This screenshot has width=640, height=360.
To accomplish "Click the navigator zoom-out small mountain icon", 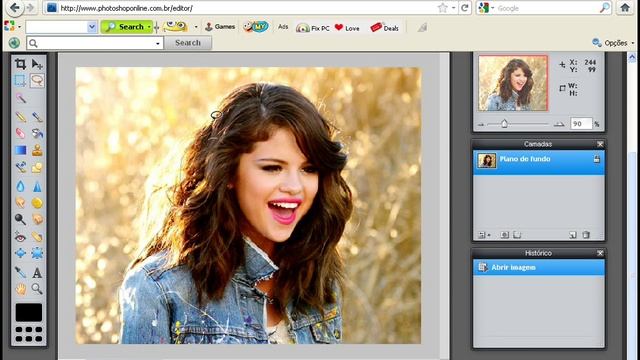I will point(481,124).
